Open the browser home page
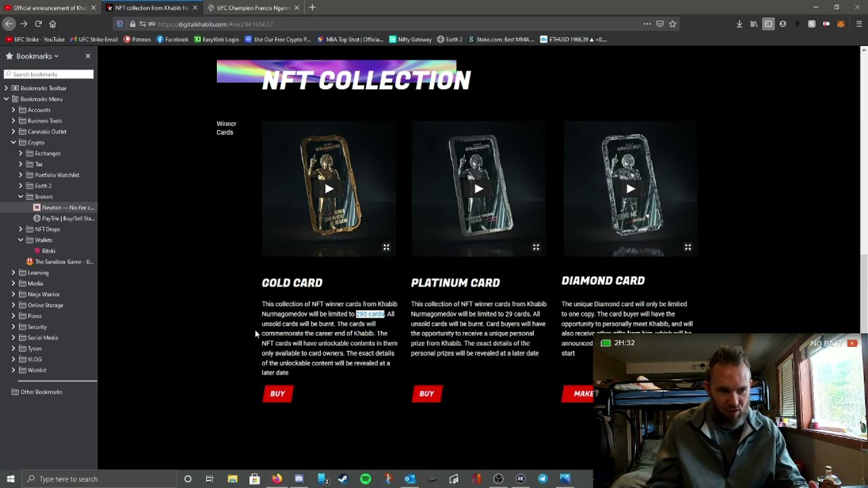 [x=53, y=24]
